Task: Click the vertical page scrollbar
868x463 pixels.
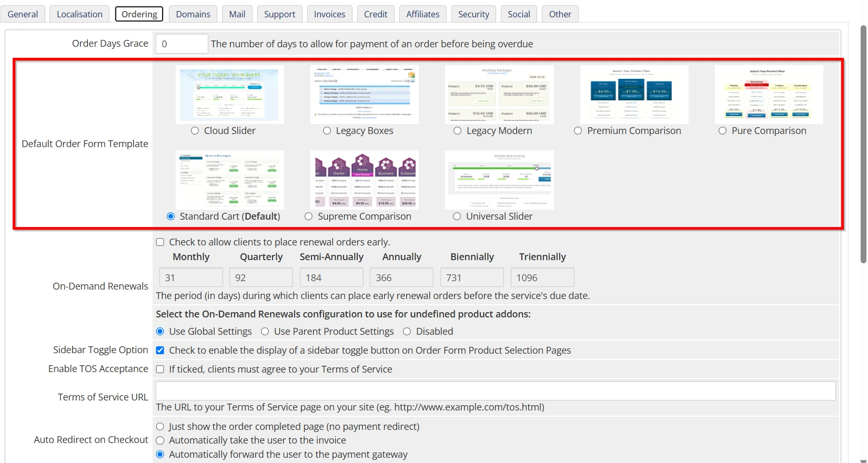Action: [863, 143]
